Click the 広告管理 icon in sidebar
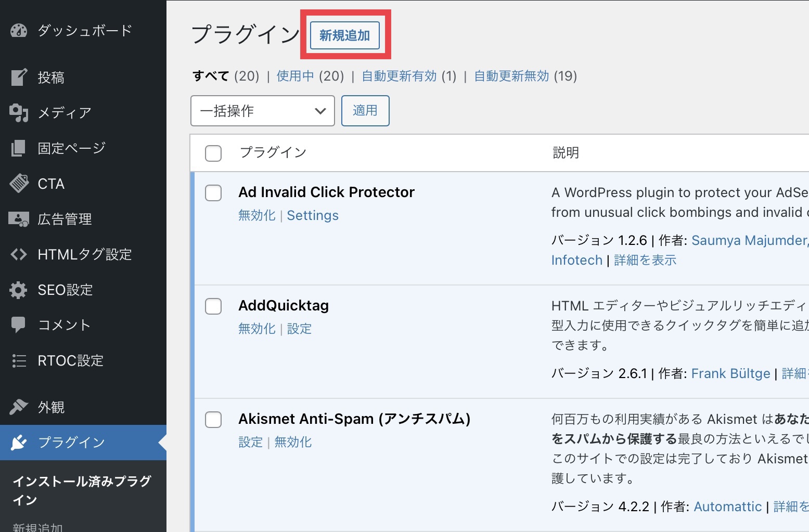Screen dimensions: 809x532 (19, 219)
